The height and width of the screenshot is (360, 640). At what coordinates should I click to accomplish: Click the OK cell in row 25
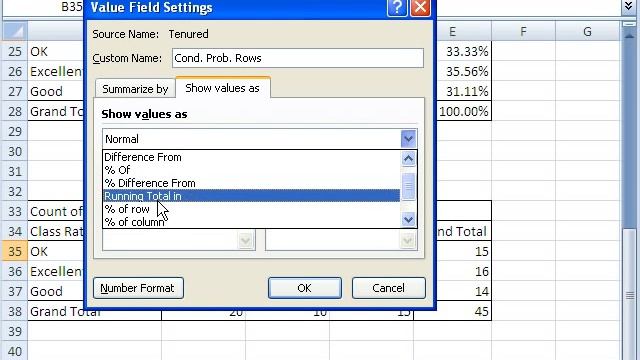[56, 51]
